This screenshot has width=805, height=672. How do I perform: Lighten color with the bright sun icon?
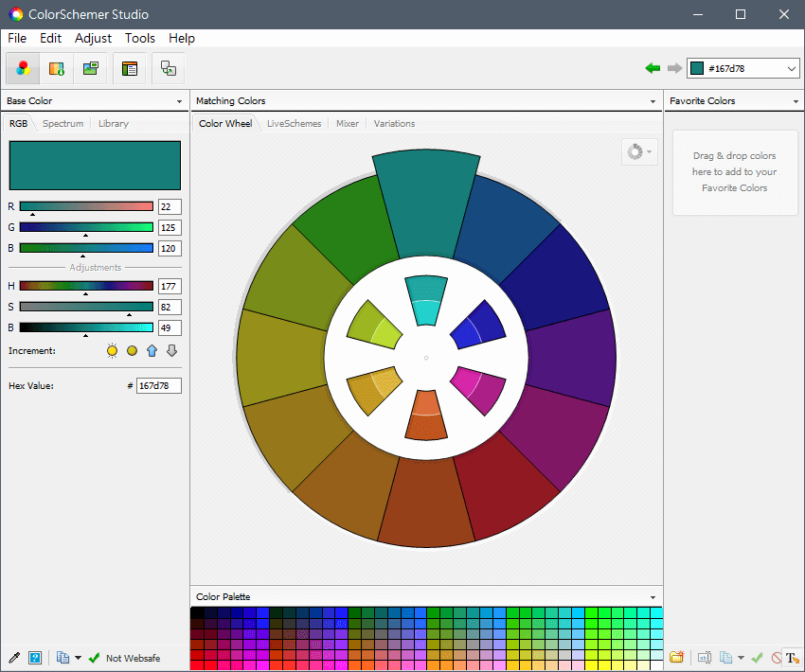coord(112,351)
